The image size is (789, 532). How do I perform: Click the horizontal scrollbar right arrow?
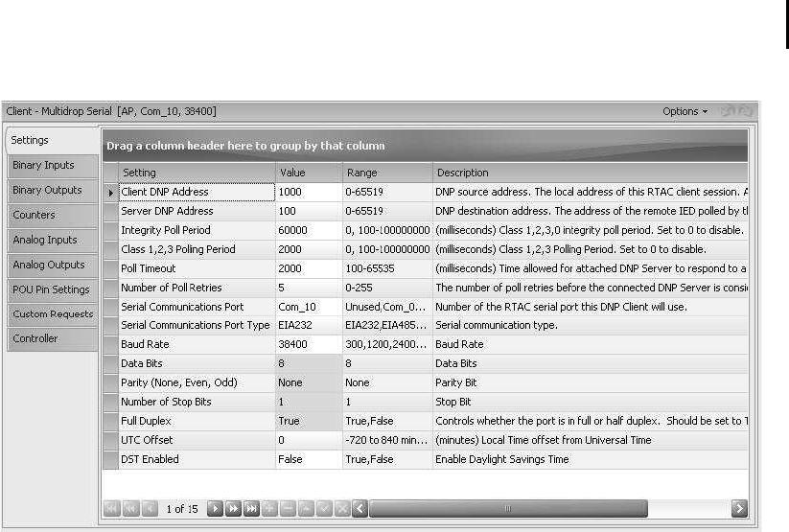[739, 508]
